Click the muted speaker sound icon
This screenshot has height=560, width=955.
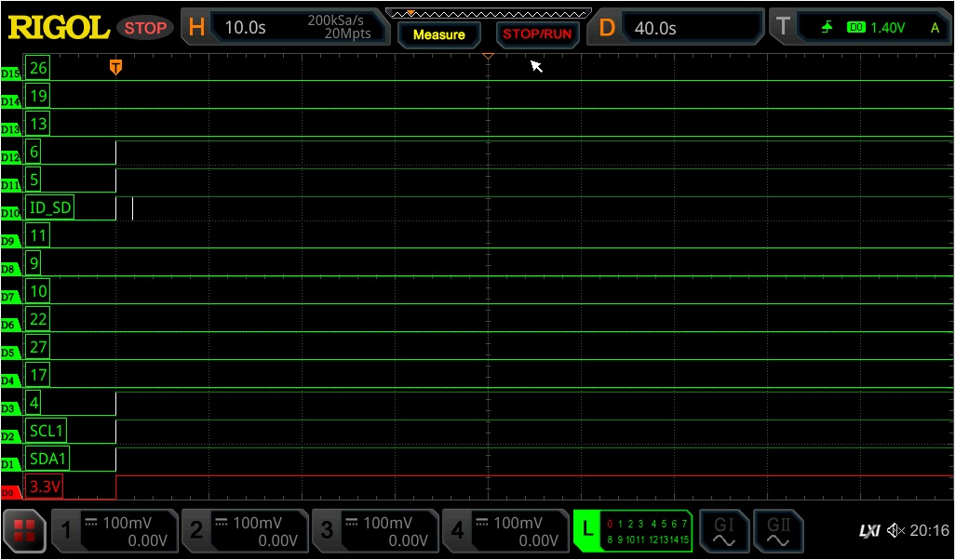click(895, 531)
